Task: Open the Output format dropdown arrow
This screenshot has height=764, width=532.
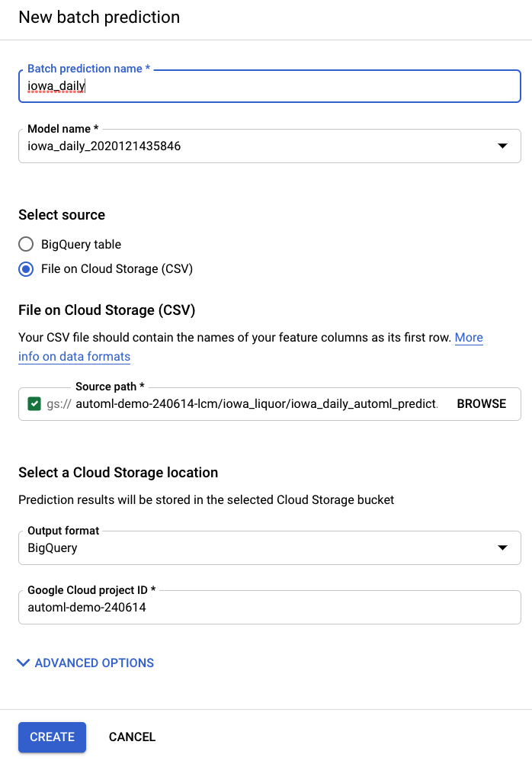Action: (502, 547)
